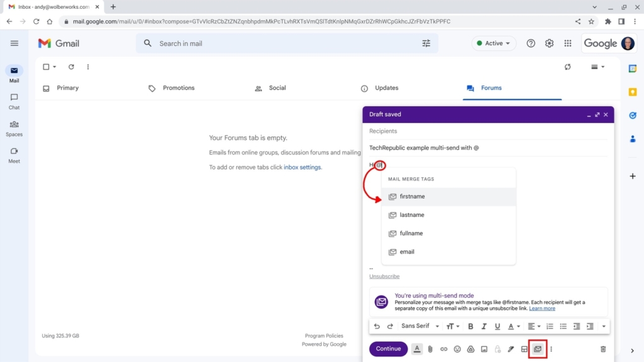Open Google Calendar in the side panel
Image resolution: width=644 pixels, height=362 pixels.
point(633,68)
